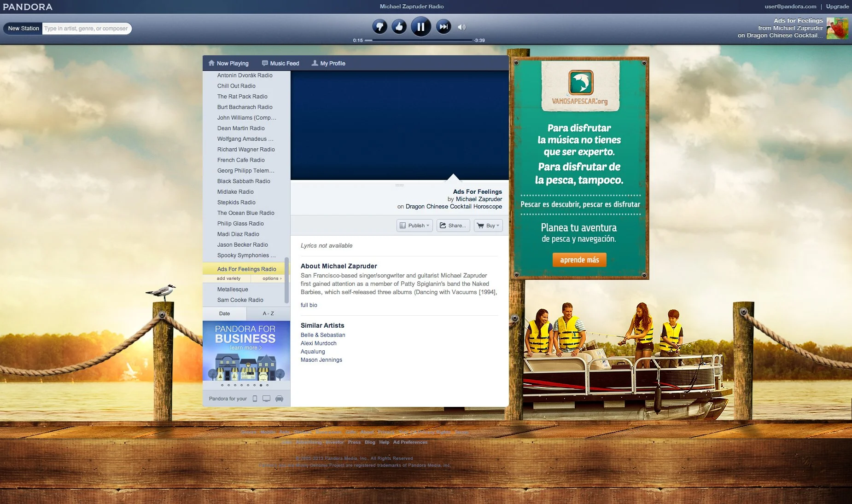Select Georg Philipp Telemann station
This screenshot has width=852, height=504.
tap(245, 171)
